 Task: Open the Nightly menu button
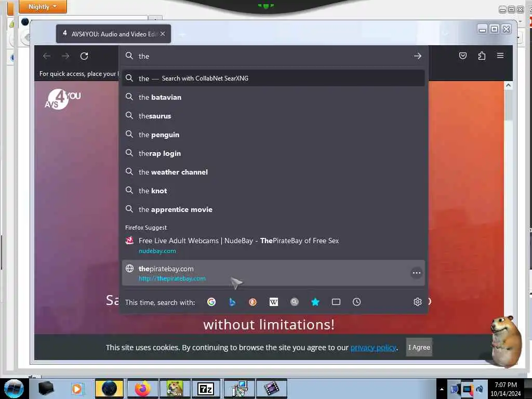coord(43,6)
